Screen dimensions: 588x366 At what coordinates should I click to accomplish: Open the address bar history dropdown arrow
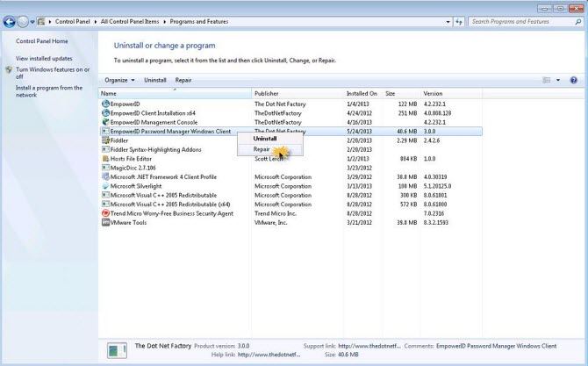448,22
